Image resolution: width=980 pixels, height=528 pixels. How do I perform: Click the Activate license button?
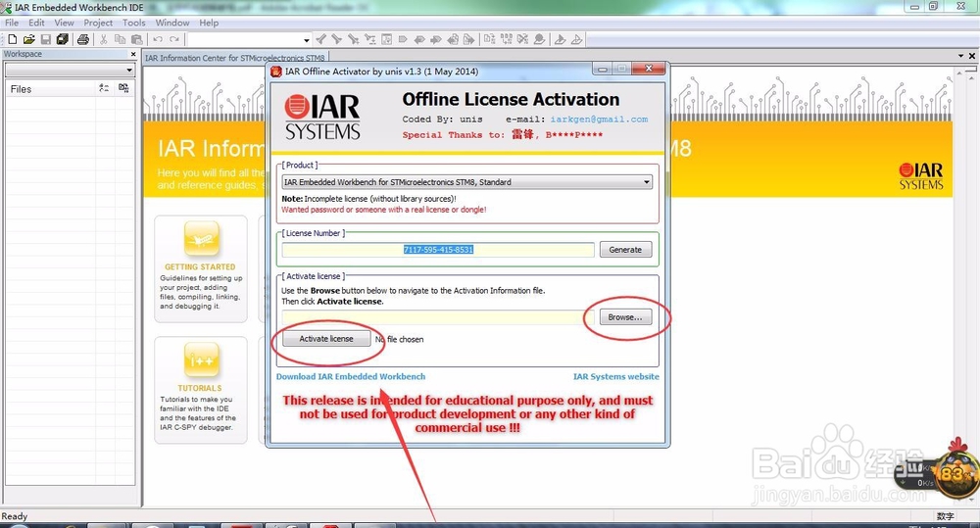[325, 339]
